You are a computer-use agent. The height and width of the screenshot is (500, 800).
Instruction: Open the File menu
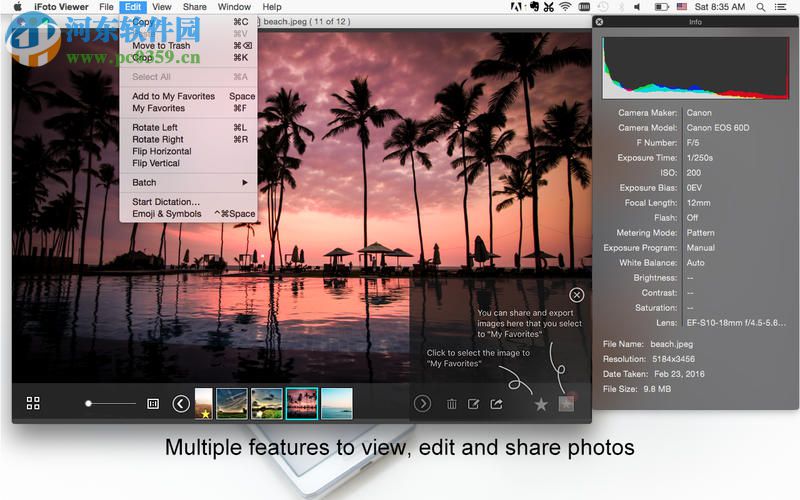[106, 7]
